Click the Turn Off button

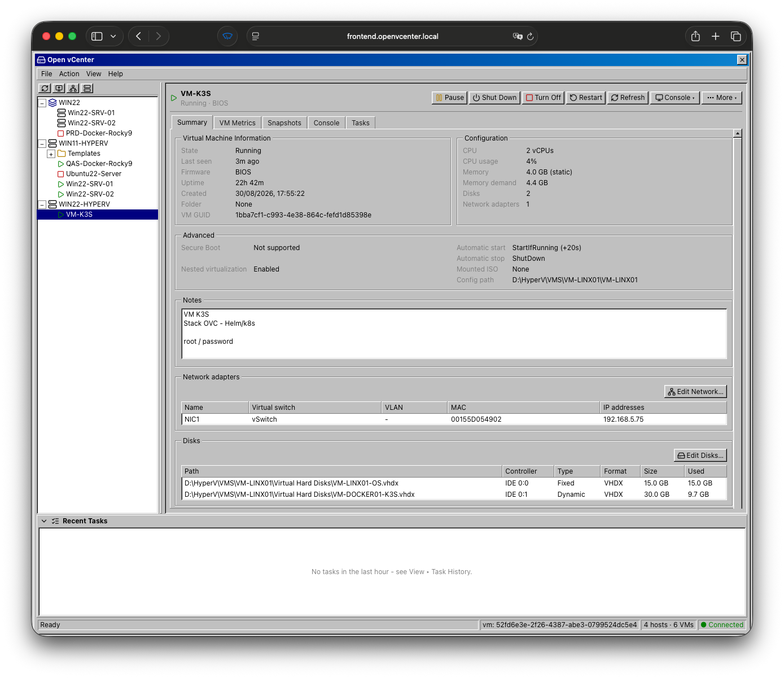click(x=544, y=98)
